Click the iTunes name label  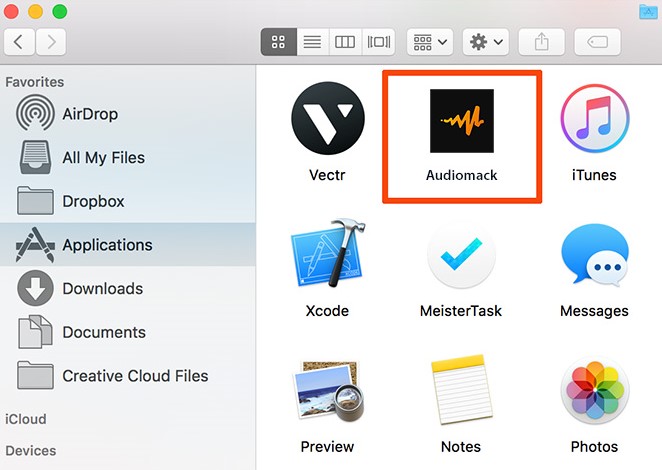[594, 175]
